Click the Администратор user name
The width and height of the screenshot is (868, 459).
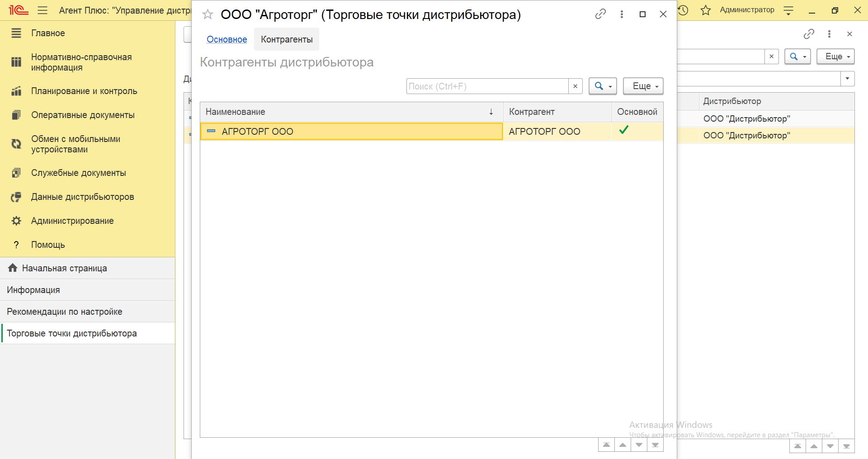click(747, 10)
